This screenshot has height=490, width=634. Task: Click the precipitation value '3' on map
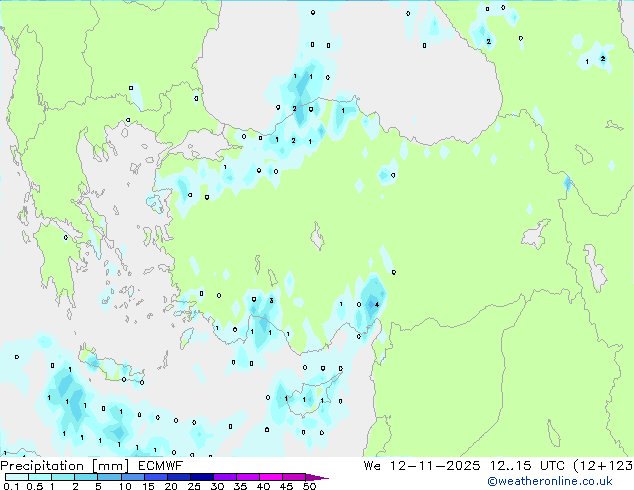[271, 300]
